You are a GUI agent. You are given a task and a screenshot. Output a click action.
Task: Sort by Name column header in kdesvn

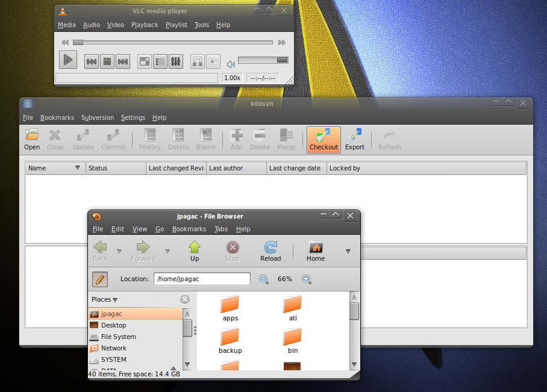click(55, 168)
